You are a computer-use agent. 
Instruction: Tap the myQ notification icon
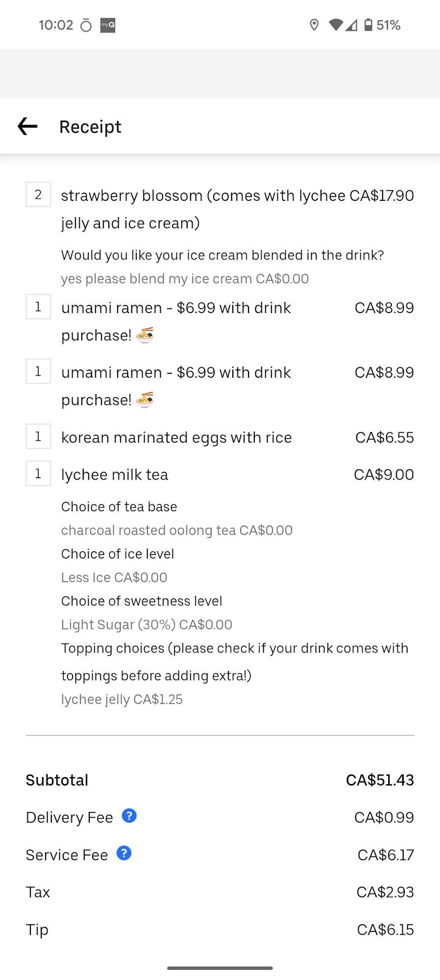tap(108, 25)
